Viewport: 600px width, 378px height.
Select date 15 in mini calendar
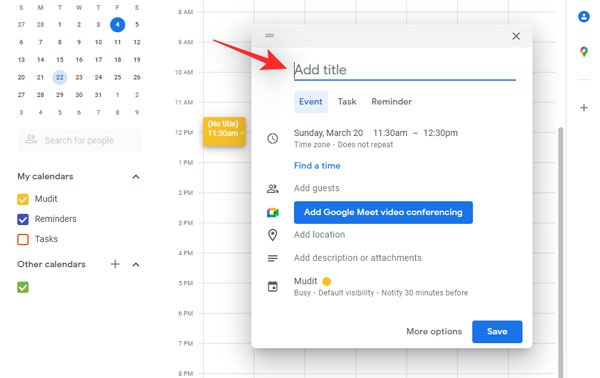tap(60, 60)
